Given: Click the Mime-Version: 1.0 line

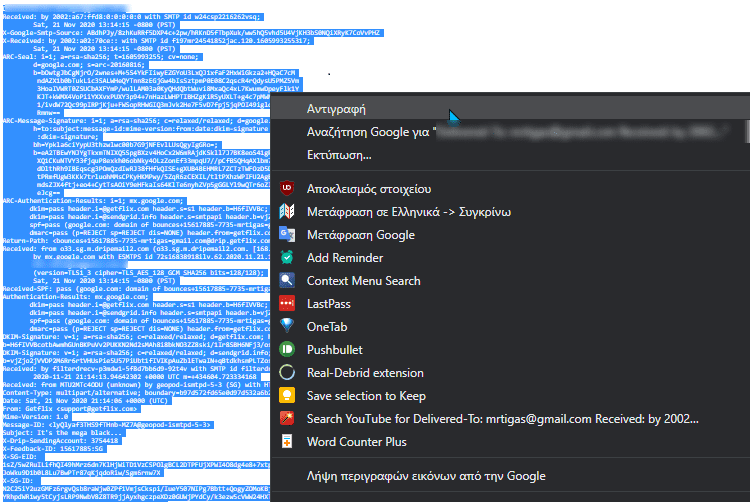Looking at the screenshot, I should (37, 417).
